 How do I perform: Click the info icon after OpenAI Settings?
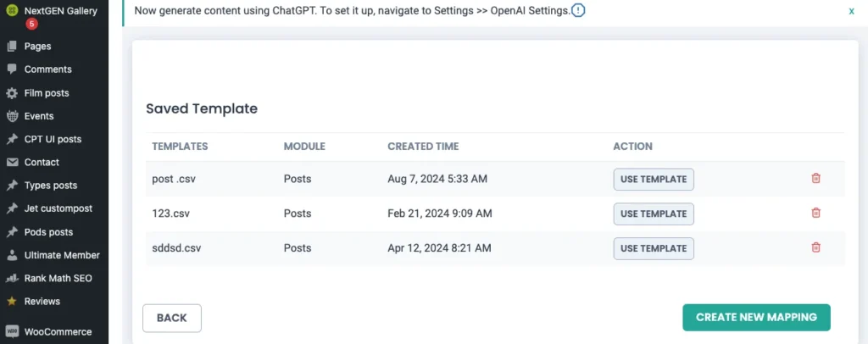coord(578,11)
